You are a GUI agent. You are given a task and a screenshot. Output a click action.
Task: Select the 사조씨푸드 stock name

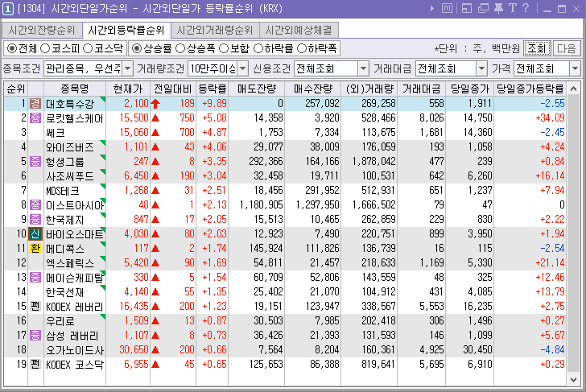(x=69, y=176)
